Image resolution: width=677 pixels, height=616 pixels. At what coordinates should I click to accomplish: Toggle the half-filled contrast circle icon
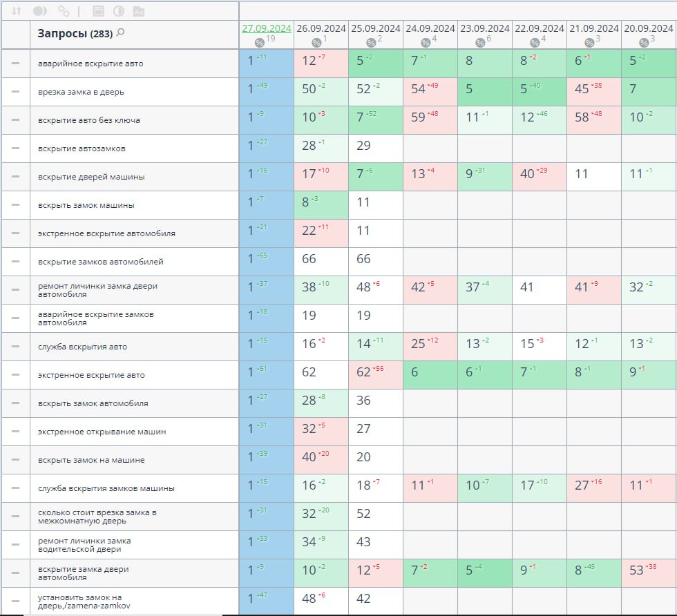(x=118, y=11)
